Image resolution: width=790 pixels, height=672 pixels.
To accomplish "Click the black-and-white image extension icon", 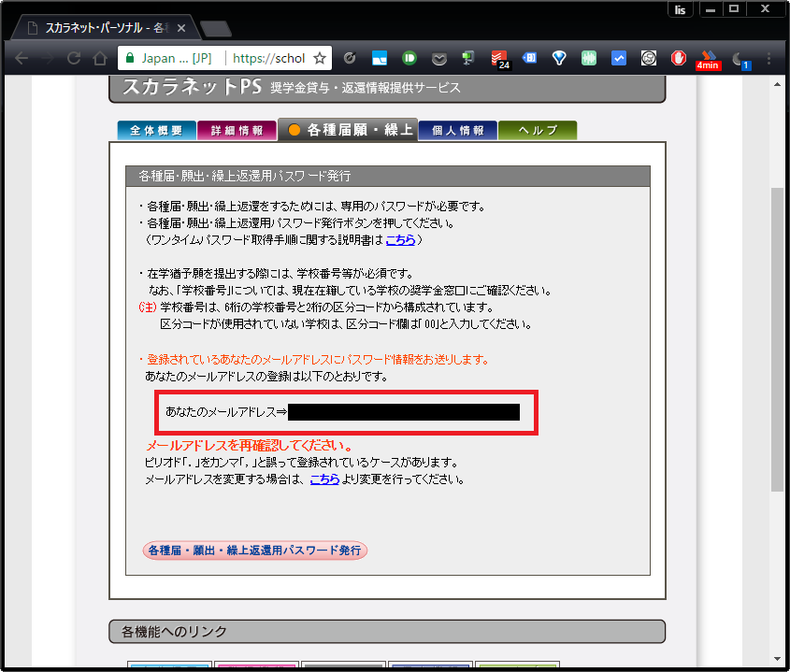I will point(649,59).
